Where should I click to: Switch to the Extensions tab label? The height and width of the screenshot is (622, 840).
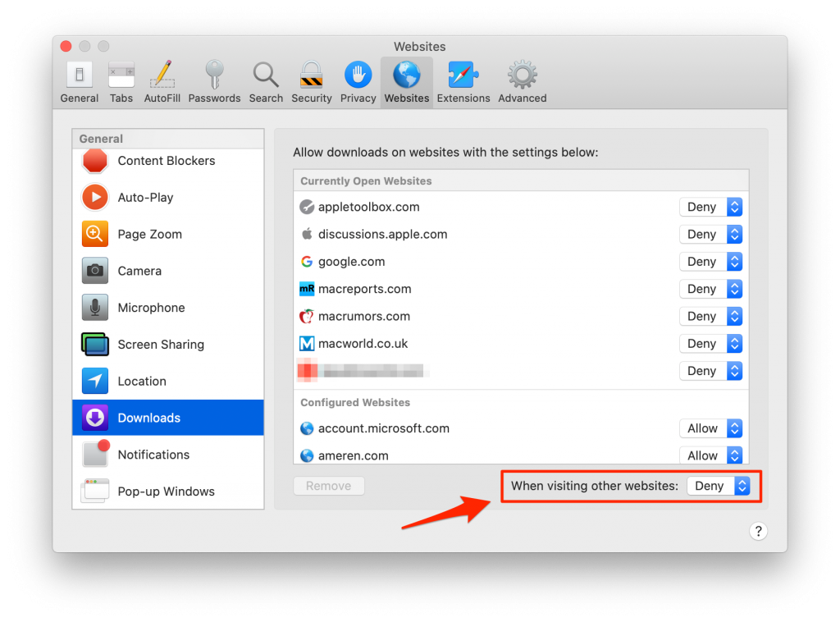tap(463, 98)
